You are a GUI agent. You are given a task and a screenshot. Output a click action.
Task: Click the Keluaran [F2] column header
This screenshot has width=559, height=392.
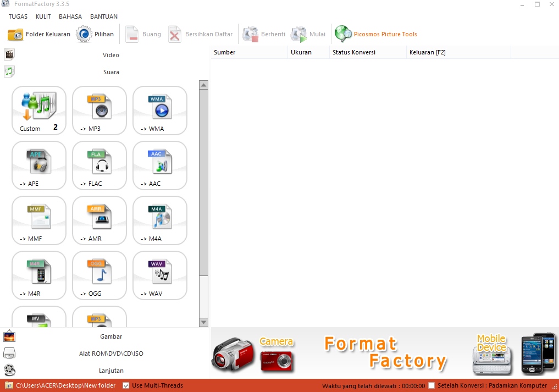point(459,52)
